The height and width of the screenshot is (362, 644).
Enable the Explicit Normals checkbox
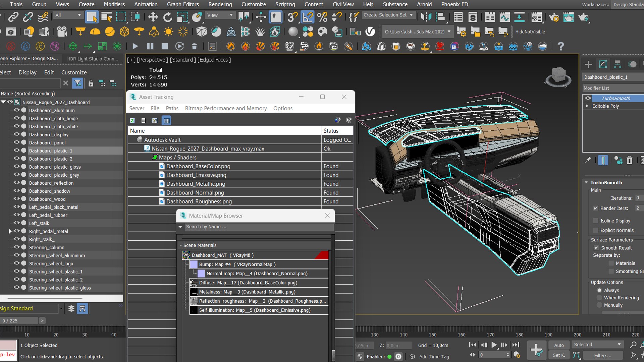pyautogui.click(x=596, y=230)
